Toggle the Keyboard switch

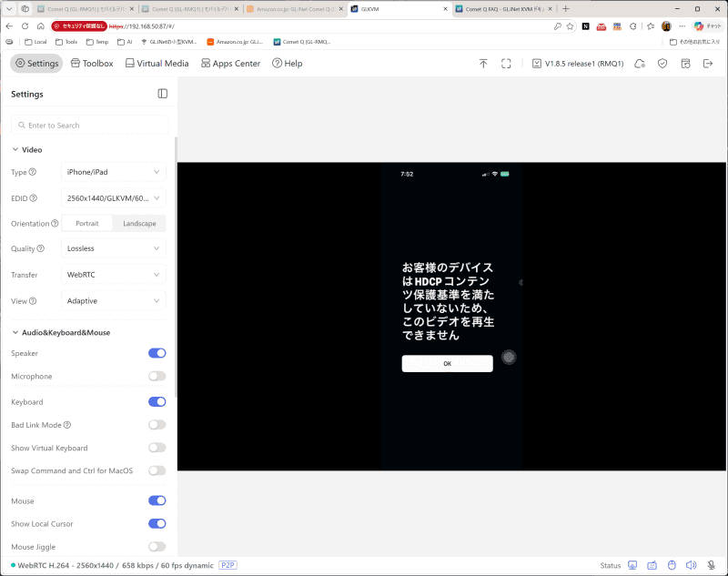click(157, 401)
